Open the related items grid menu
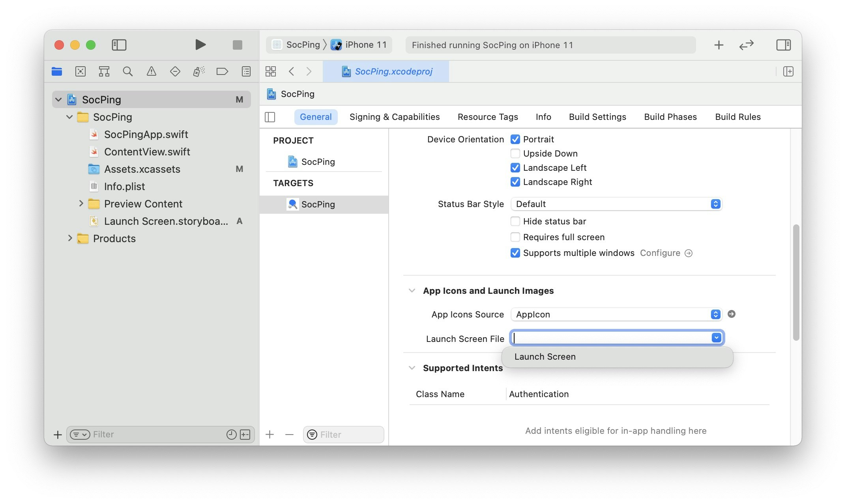Viewport: 846px width, 504px height. pyautogui.click(x=271, y=71)
